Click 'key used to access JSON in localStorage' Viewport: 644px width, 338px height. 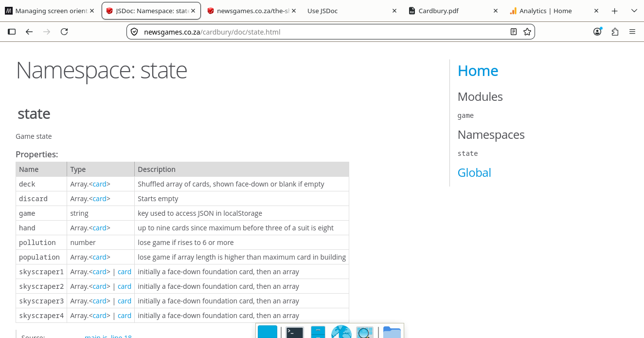click(x=200, y=213)
